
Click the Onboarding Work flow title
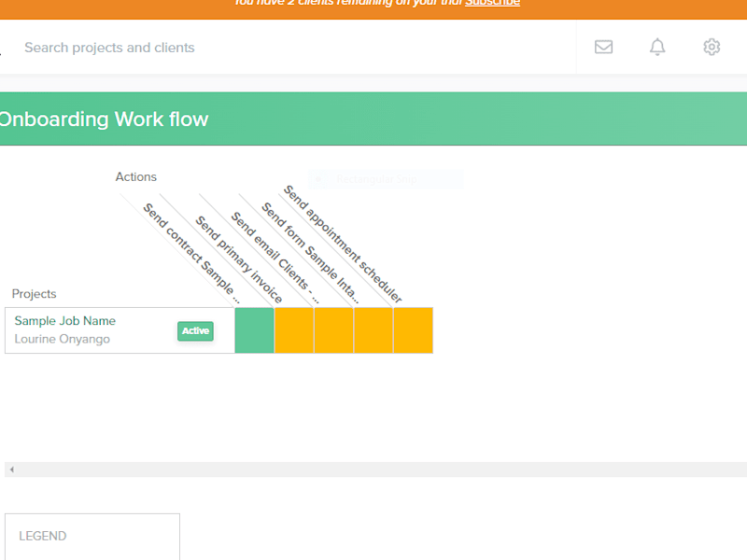104,119
